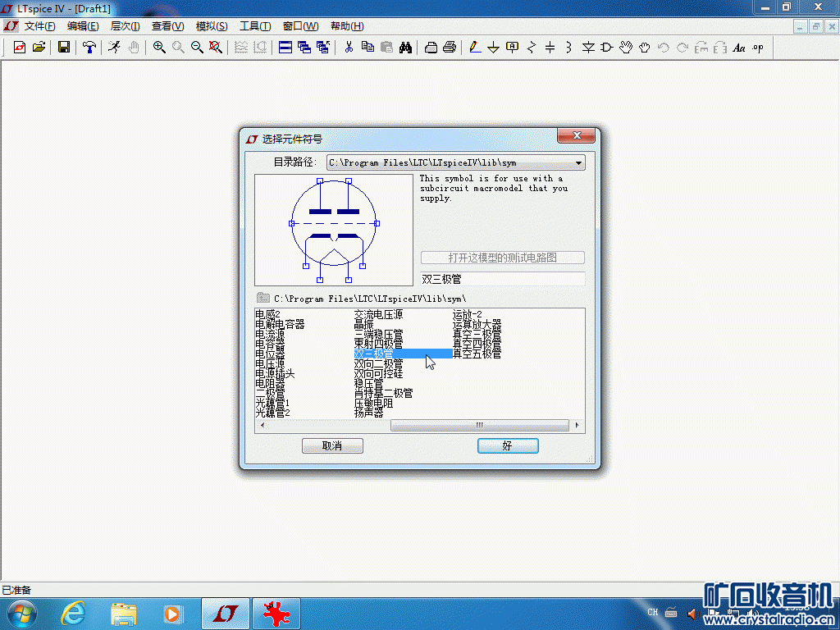This screenshot has width=840, height=630.
Task: Click the Cascade Windows icon
Action: pos(304,47)
